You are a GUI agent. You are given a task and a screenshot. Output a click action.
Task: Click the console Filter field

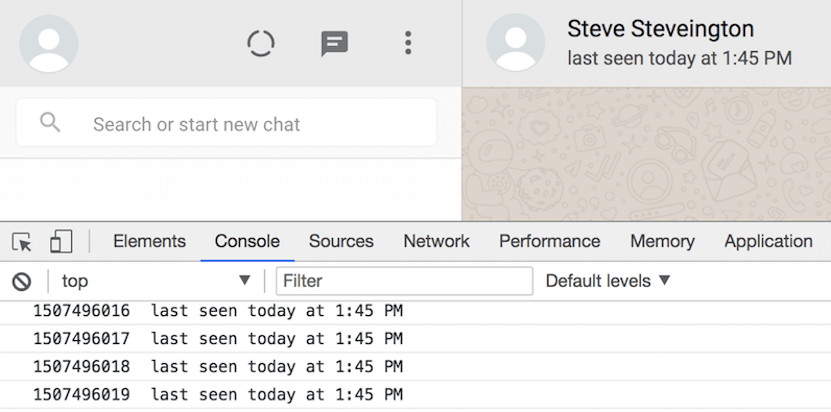[x=404, y=281]
